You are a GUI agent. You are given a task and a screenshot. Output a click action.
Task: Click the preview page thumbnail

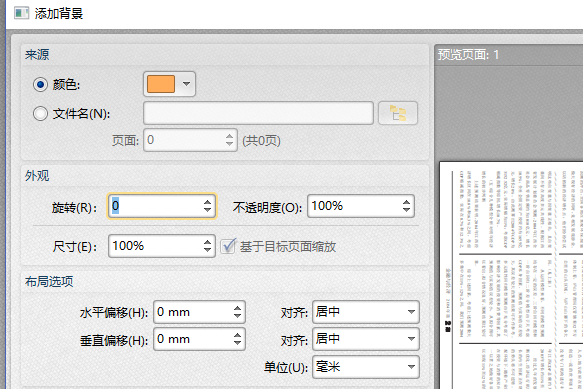[511, 275]
